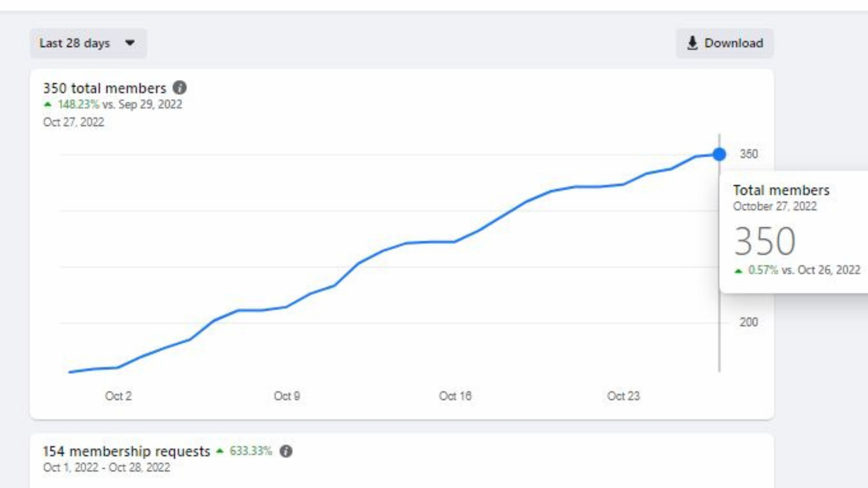Click the highlighted blue data point at 350
The width and height of the screenshot is (868, 488).
pos(719,155)
